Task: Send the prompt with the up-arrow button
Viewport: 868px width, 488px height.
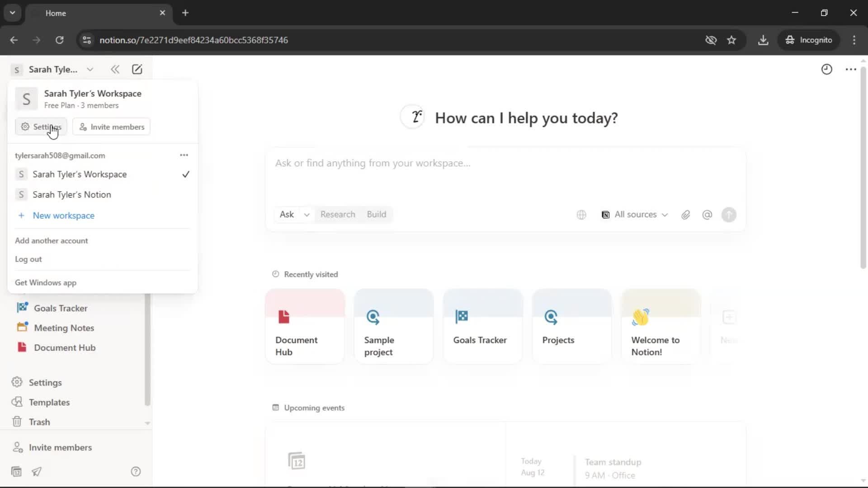Action: pyautogui.click(x=729, y=215)
